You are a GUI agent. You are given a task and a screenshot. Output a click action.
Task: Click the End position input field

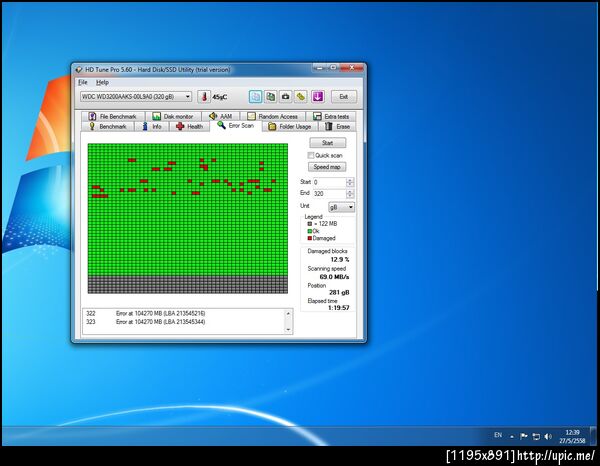(329, 194)
